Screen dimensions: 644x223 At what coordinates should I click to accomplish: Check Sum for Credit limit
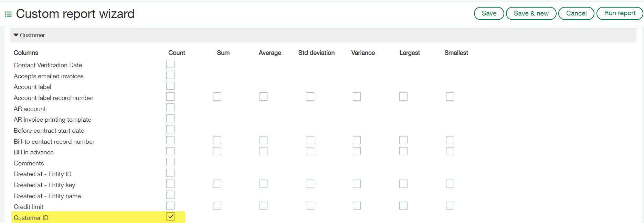coord(217,206)
